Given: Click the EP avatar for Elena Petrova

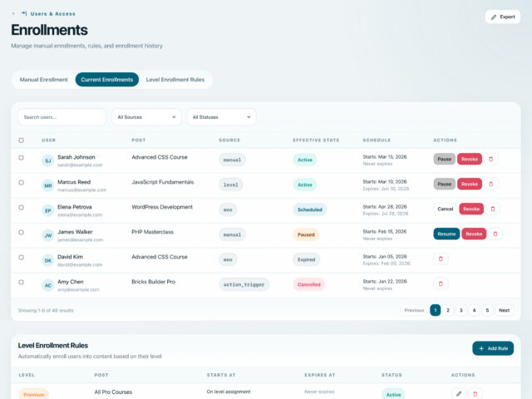Looking at the screenshot, I should coord(48,210).
